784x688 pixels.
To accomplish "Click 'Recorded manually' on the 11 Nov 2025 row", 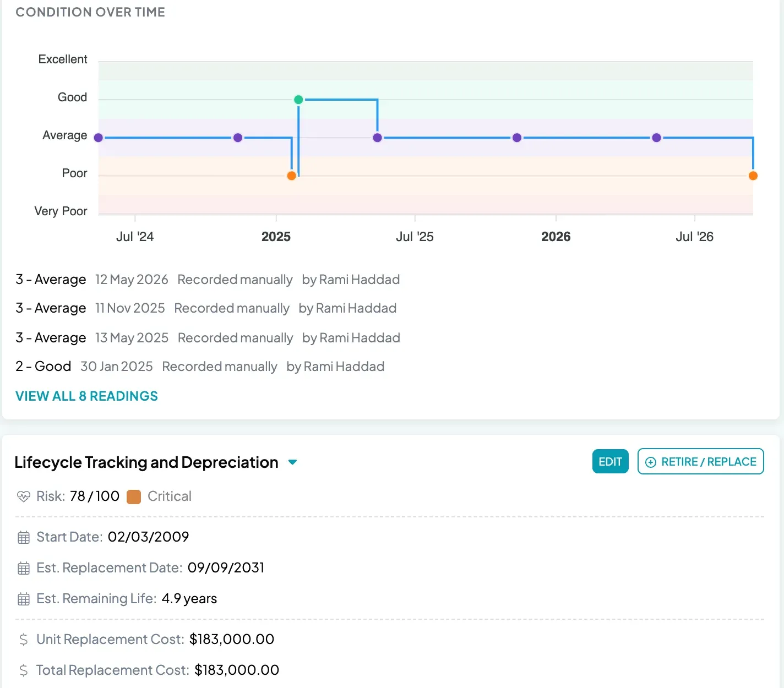I will pyautogui.click(x=232, y=308).
